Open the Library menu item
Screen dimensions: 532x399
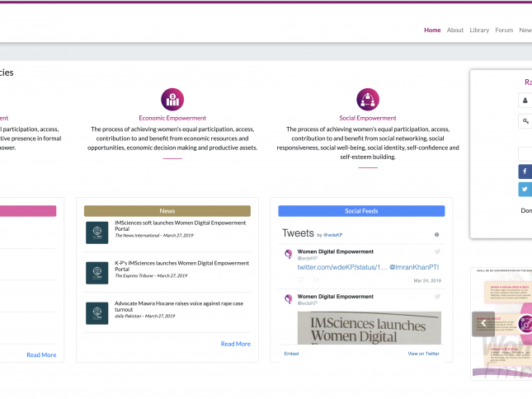click(x=479, y=30)
